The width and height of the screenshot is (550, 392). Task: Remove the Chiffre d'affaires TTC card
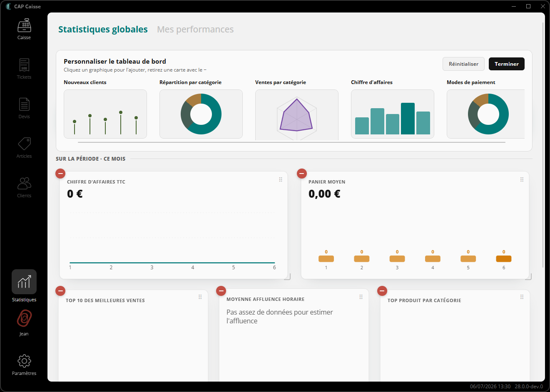coord(60,173)
